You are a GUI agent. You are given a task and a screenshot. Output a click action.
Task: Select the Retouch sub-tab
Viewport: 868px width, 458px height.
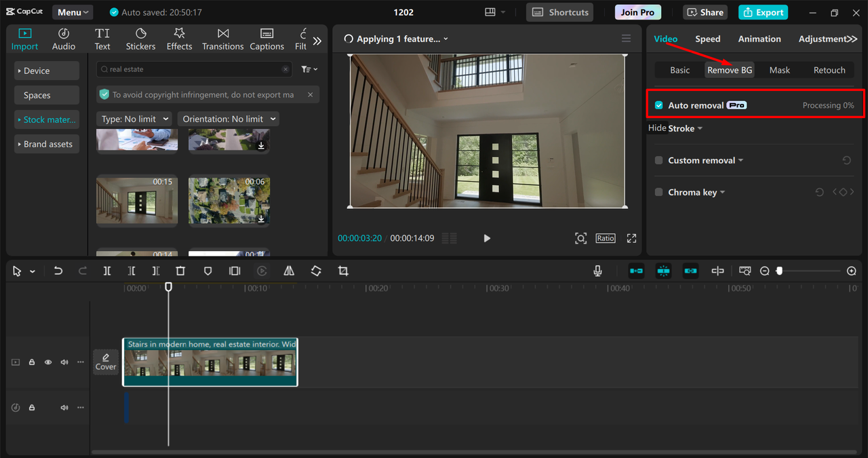click(829, 70)
